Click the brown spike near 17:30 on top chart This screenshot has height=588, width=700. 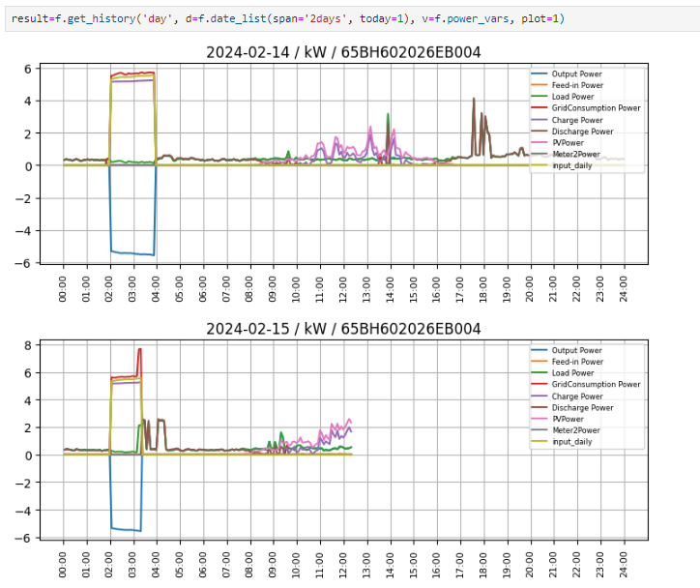click(474, 100)
